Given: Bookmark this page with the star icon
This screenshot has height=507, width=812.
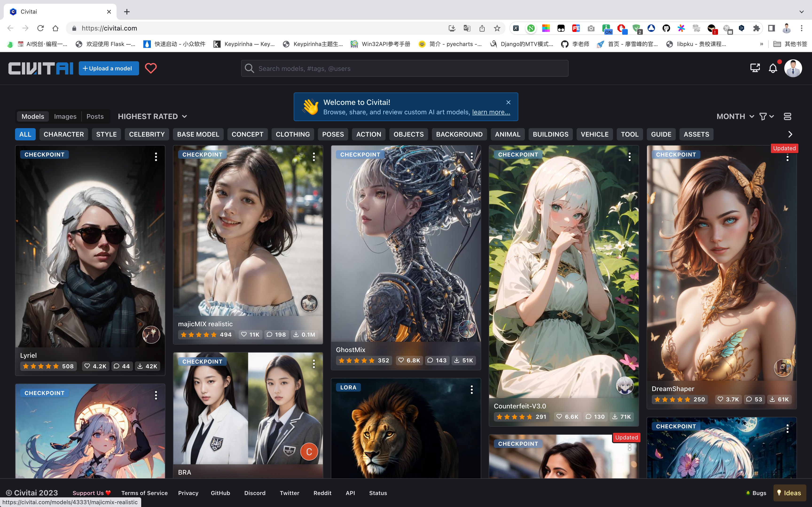Looking at the screenshot, I should (497, 28).
